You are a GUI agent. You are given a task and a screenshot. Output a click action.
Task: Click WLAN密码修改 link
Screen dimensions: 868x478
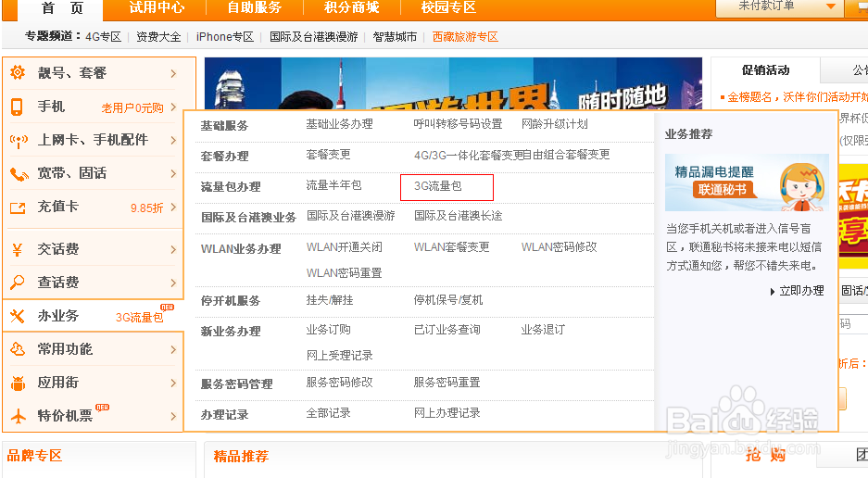pyautogui.click(x=560, y=247)
